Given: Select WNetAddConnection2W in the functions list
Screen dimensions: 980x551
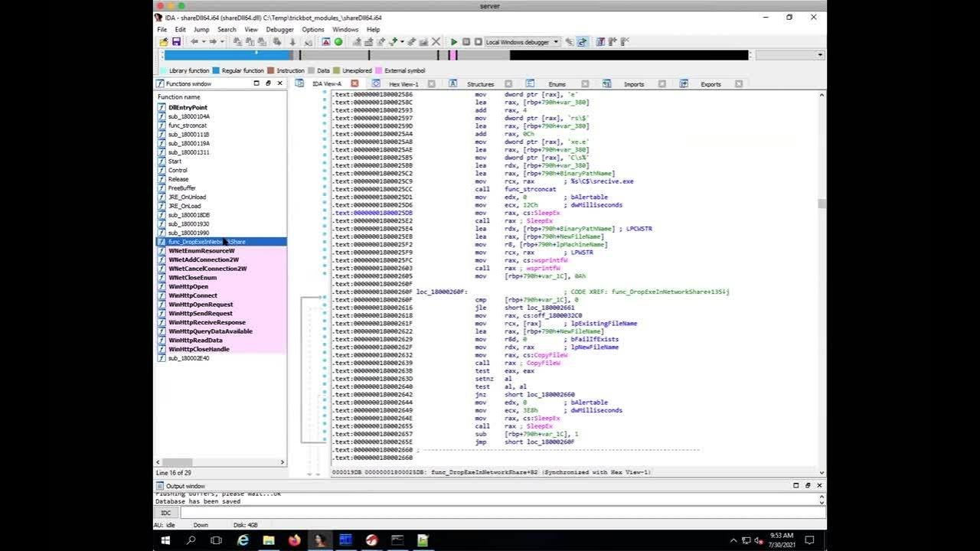Looking at the screenshot, I should (204, 259).
